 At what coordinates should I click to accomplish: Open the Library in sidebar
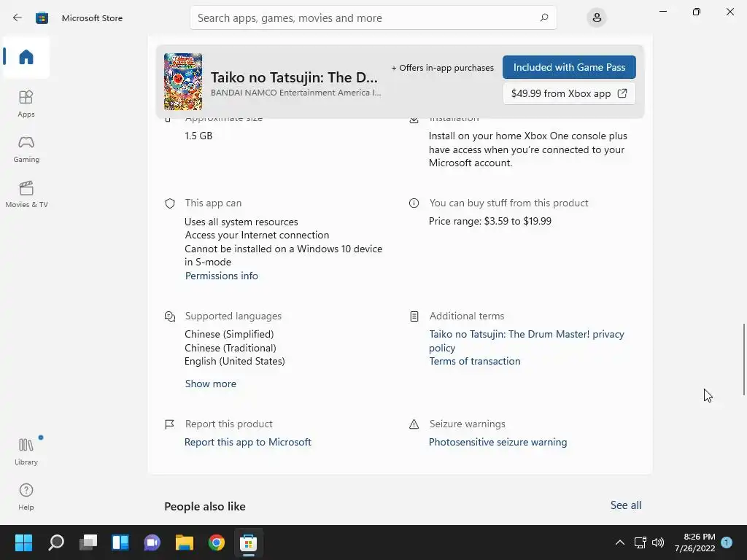[x=26, y=451]
